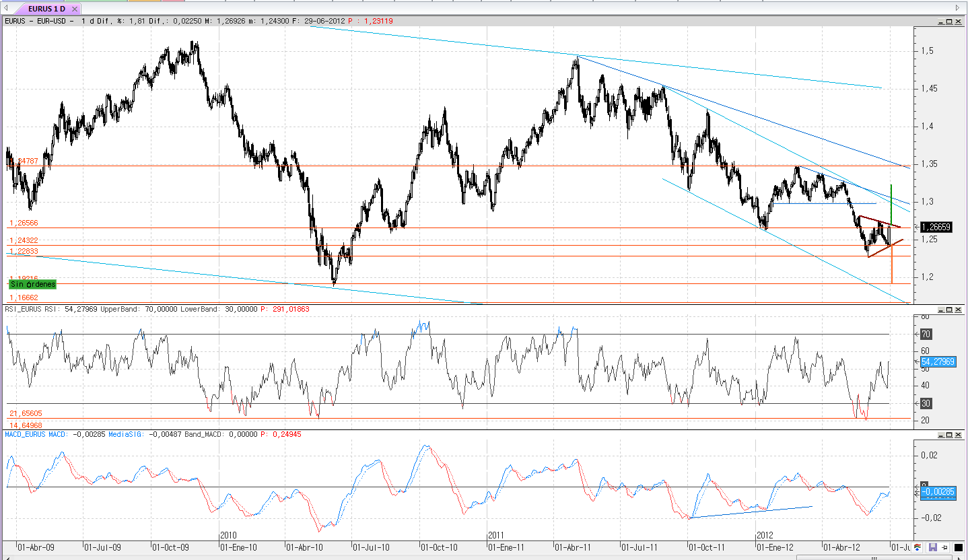Click the left tab-scroll arrow
Screen dimensions: 968x560
tap(7, 8)
